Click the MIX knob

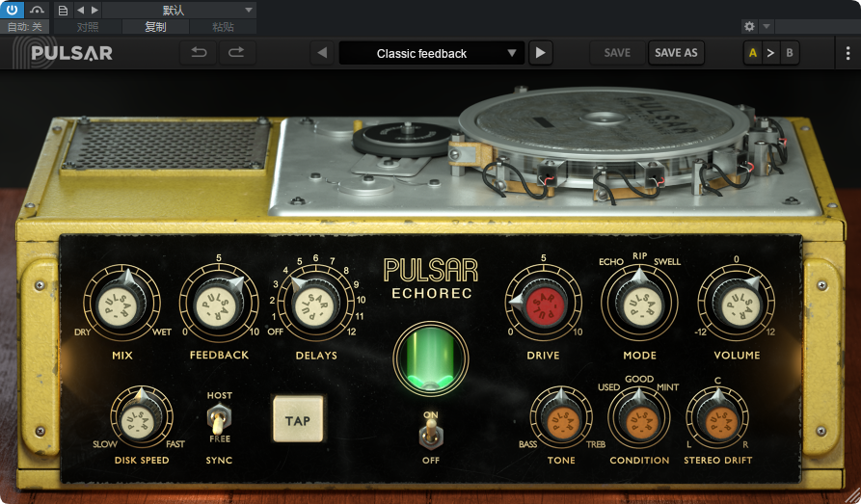[121, 304]
